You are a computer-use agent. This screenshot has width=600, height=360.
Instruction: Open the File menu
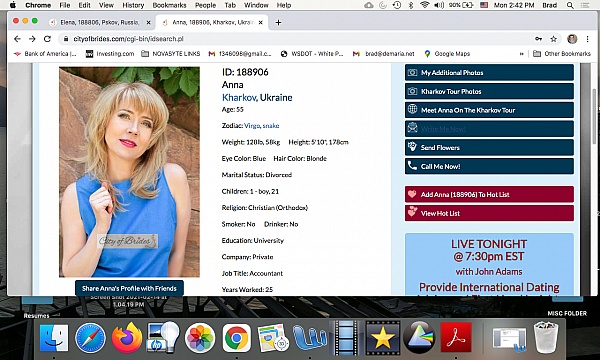click(x=65, y=5)
